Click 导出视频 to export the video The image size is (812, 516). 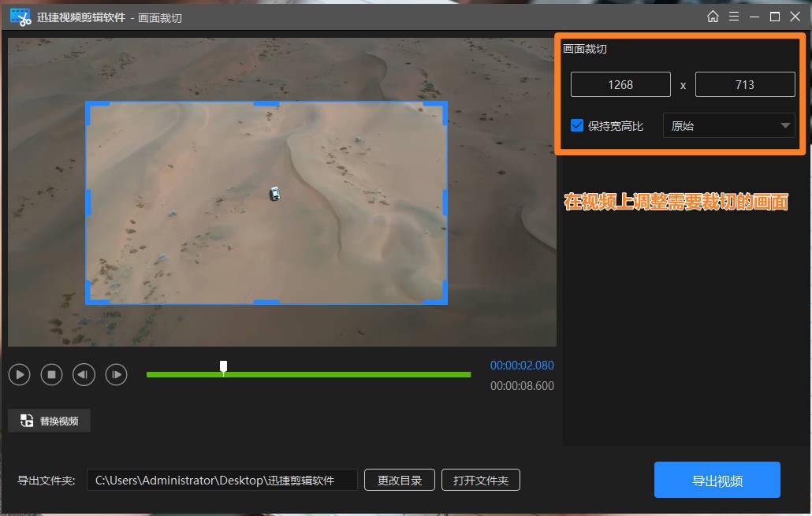point(717,479)
